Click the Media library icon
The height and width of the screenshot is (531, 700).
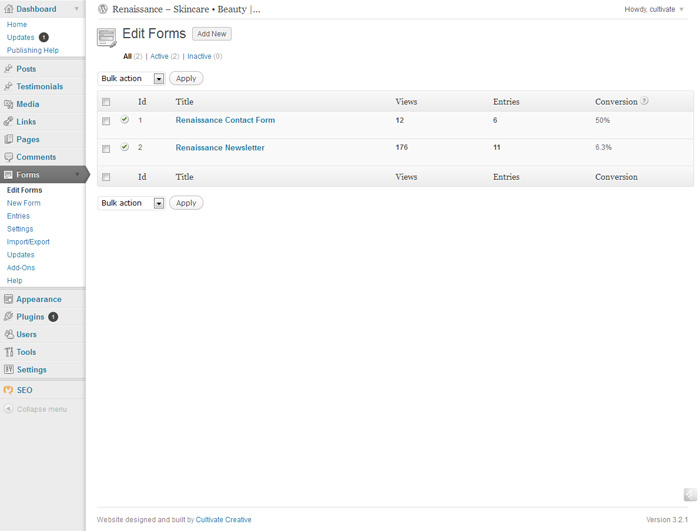click(x=8, y=104)
